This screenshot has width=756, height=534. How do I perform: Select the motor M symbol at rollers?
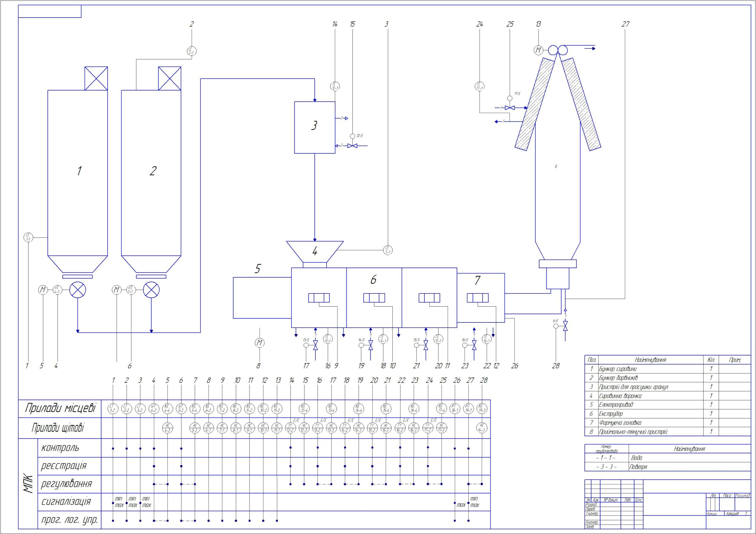[538, 50]
